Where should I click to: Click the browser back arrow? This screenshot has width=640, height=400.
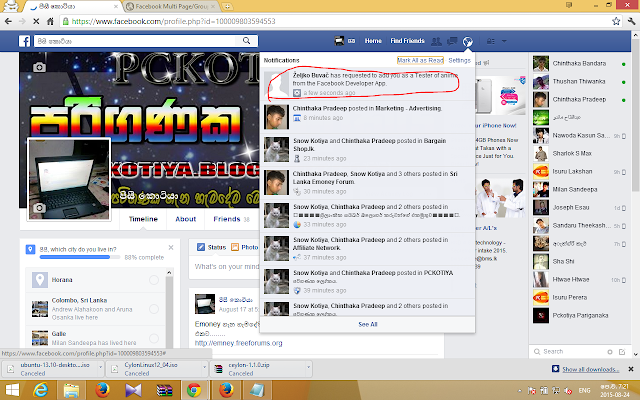tap(8, 21)
